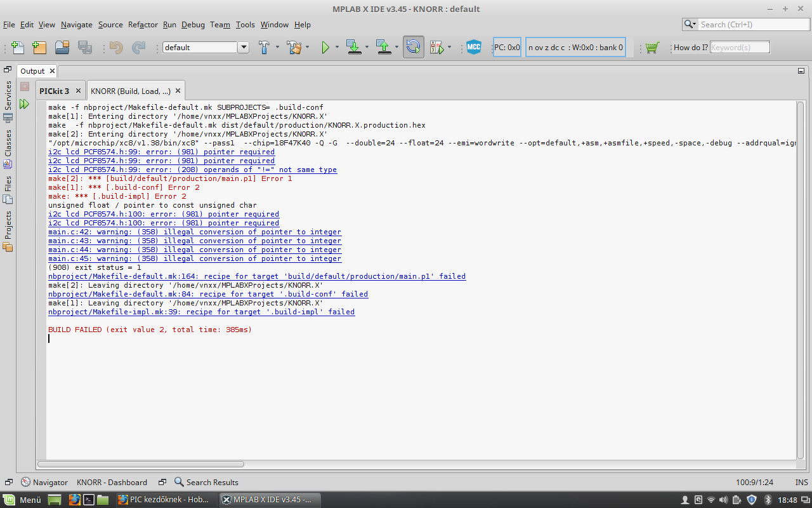Expand the Build hammer dropdown arrow
This screenshot has width=812, height=508.
click(277, 48)
